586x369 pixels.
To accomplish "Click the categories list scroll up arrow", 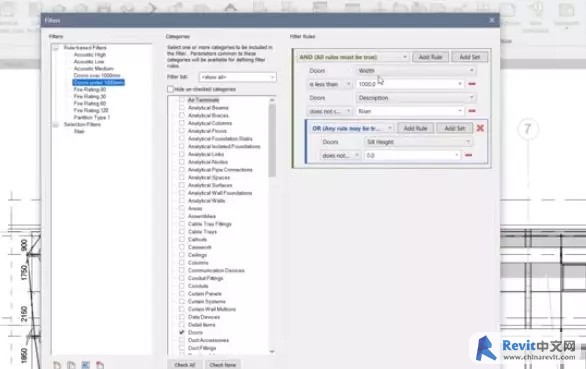I will pyautogui.click(x=272, y=100).
